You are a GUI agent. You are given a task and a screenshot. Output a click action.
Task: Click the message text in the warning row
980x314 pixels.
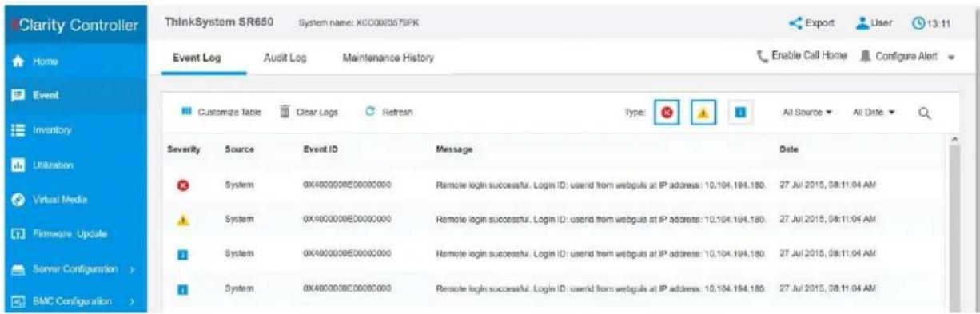point(602,221)
